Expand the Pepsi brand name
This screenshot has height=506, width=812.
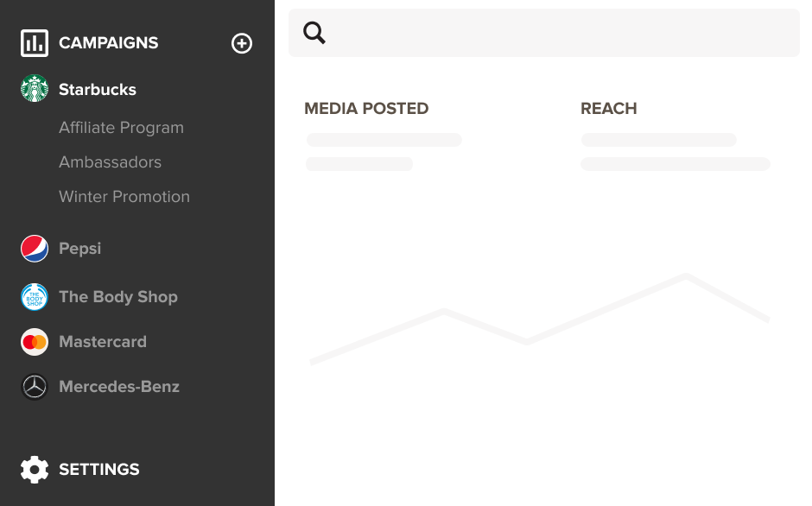tap(79, 249)
